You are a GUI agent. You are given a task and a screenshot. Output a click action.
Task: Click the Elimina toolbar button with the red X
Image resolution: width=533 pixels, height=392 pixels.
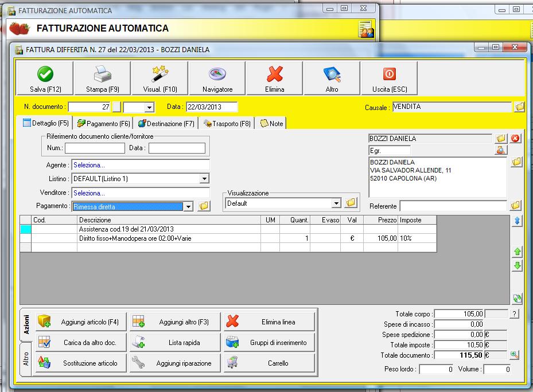275,78
